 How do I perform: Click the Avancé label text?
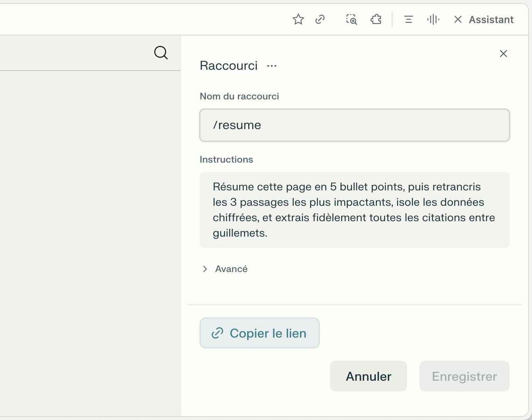point(231,269)
